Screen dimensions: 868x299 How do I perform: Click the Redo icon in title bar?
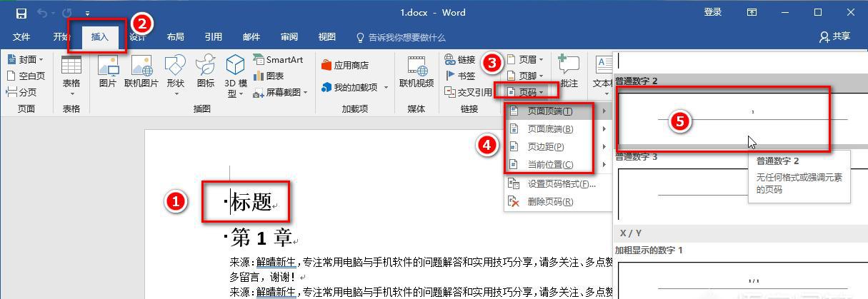click(67, 13)
